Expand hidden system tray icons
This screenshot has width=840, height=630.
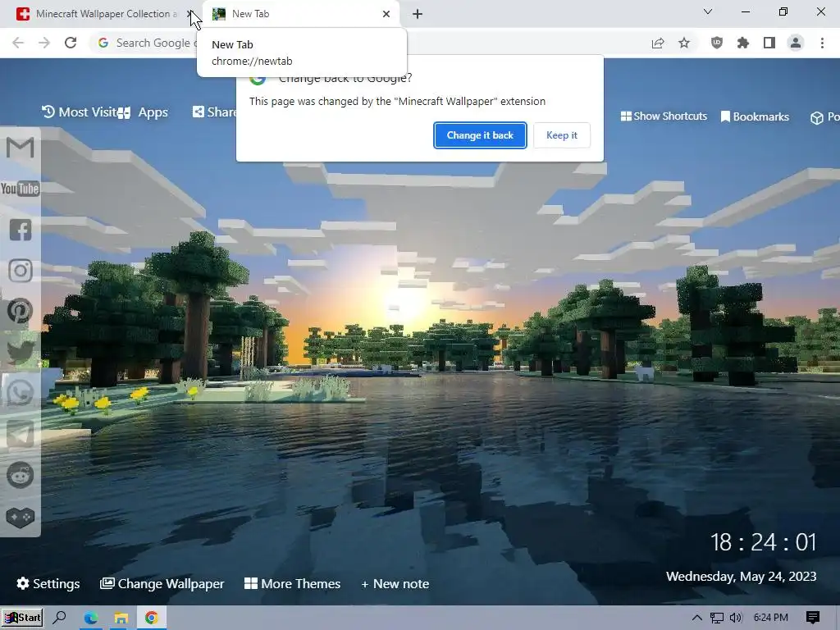pos(697,618)
